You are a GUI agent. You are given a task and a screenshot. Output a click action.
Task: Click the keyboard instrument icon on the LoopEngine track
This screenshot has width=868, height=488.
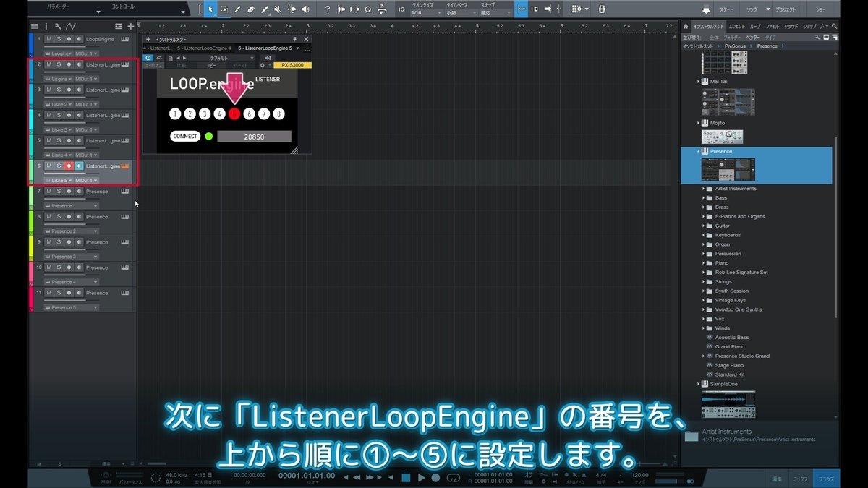click(127, 39)
